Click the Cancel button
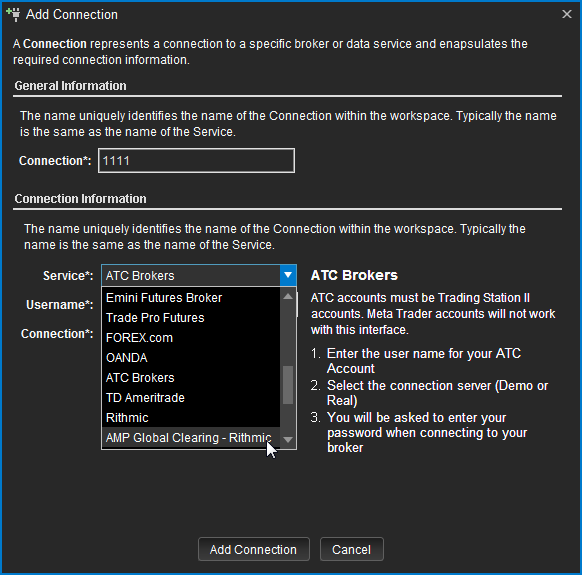Screen dimensions: 582x575 (352, 549)
